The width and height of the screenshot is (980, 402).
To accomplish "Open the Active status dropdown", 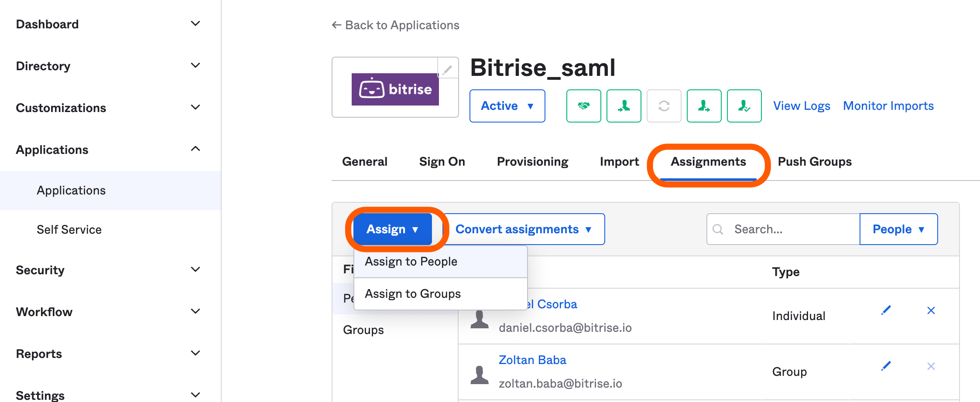I will pyautogui.click(x=507, y=106).
